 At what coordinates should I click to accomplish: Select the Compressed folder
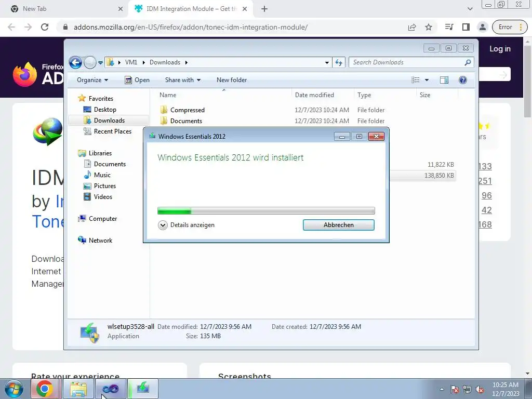coord(182,110)
